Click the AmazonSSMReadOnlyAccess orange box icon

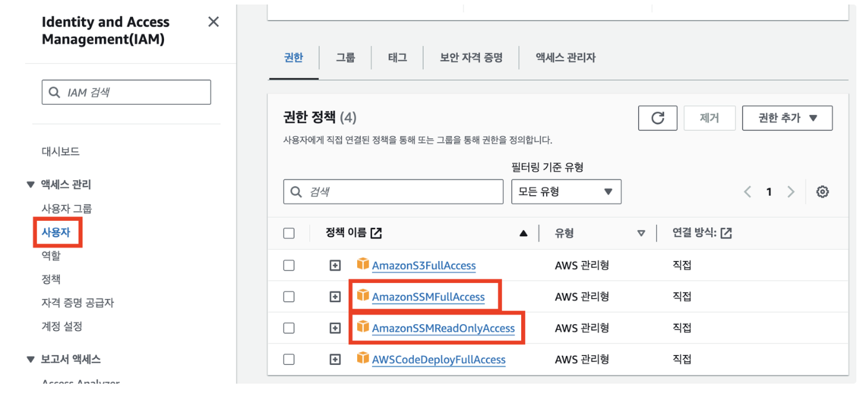[x=363, y=327]
